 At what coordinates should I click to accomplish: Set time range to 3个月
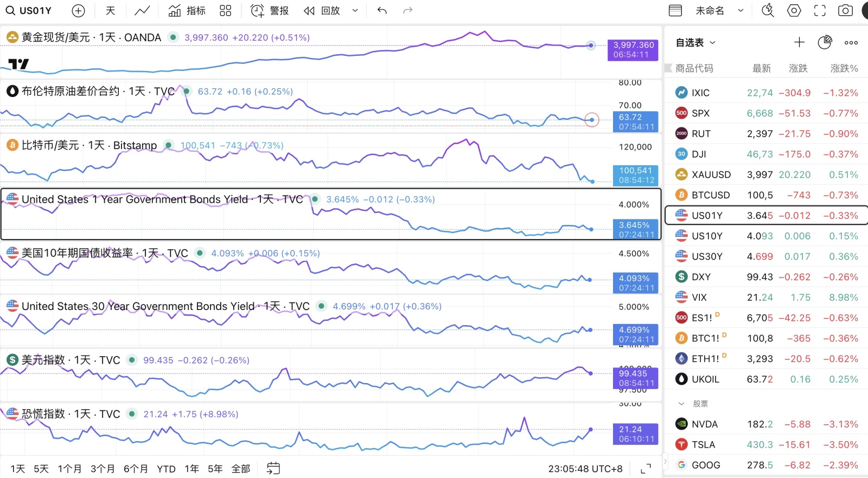pos(103,469)
